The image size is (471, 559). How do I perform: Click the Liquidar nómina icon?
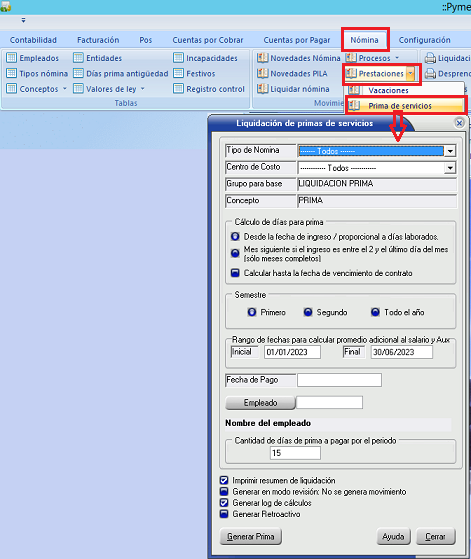pos(263,88)
